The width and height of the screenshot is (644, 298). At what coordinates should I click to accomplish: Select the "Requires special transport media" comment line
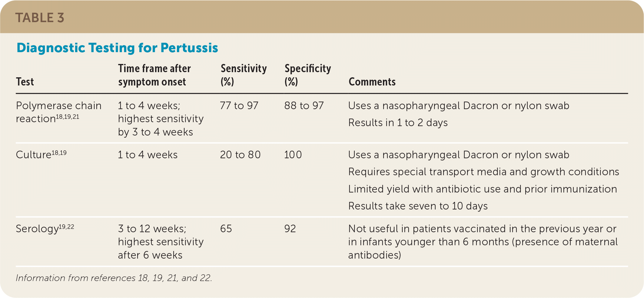pos(483,172)
